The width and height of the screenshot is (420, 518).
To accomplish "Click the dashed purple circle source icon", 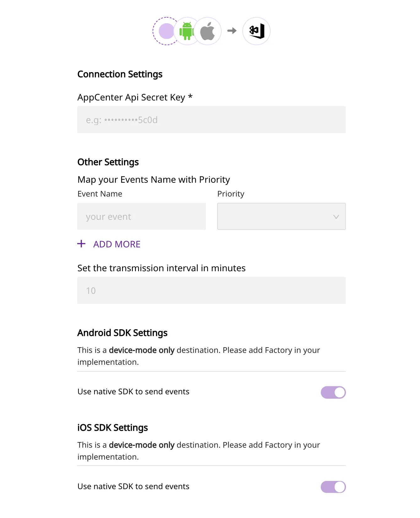I will 167,31.
